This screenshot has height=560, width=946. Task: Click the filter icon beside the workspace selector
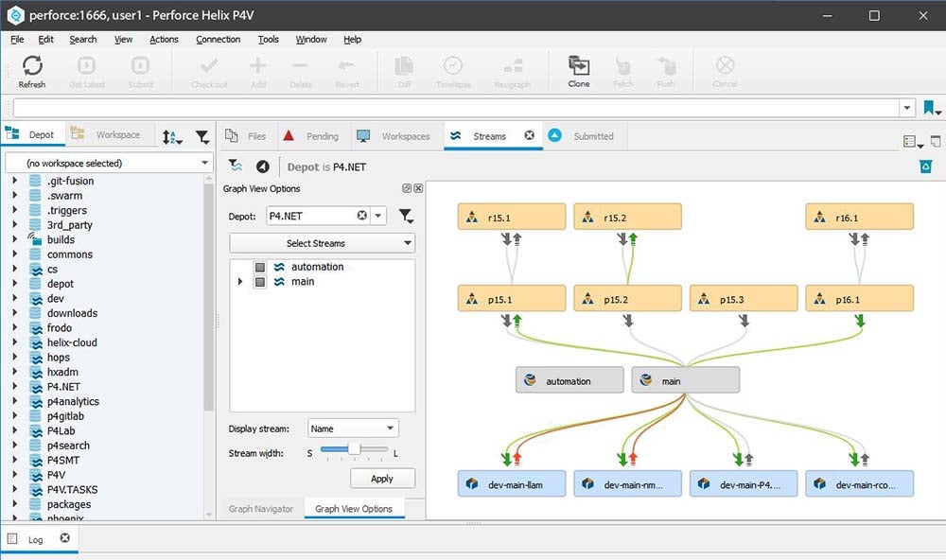coord(201,136)
